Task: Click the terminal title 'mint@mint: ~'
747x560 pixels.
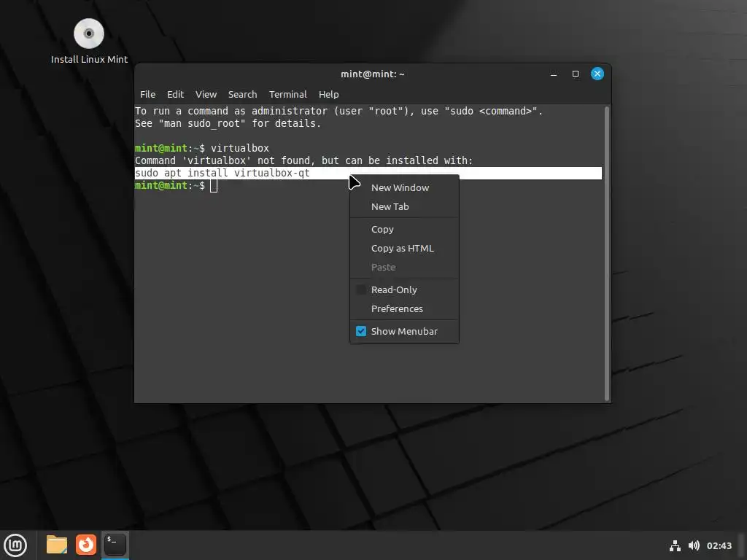Action: 373,74
